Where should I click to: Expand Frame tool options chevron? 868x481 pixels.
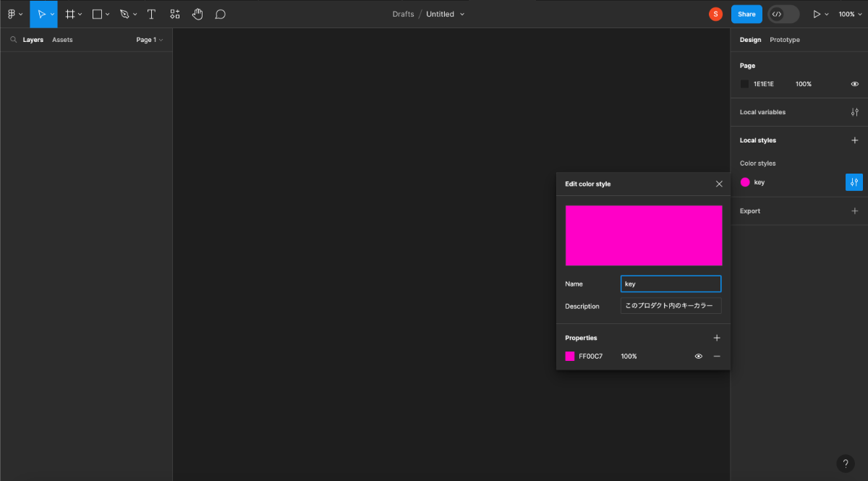80,14
